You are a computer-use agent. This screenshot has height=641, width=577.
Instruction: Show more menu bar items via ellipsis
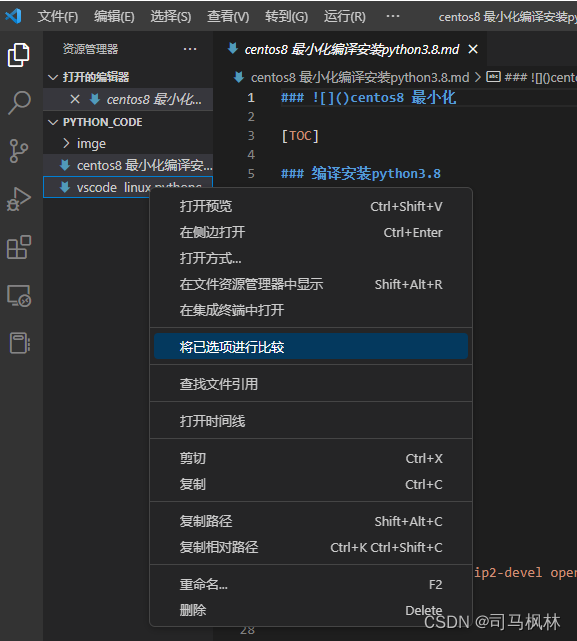tap(393, 16)
